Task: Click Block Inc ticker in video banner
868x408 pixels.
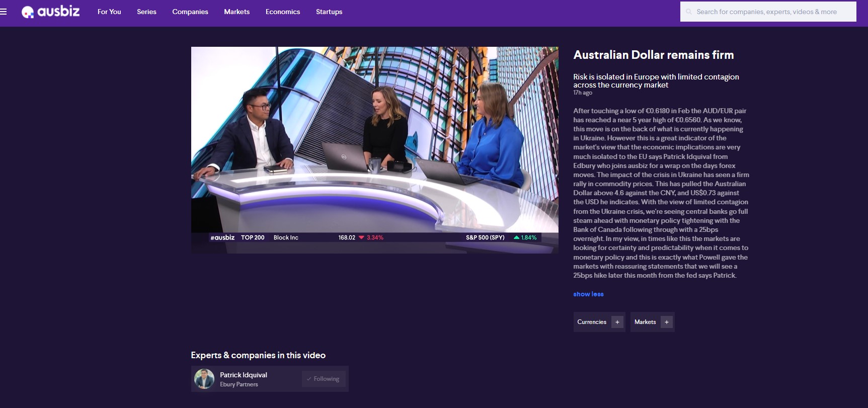Action: click(286, 237)
